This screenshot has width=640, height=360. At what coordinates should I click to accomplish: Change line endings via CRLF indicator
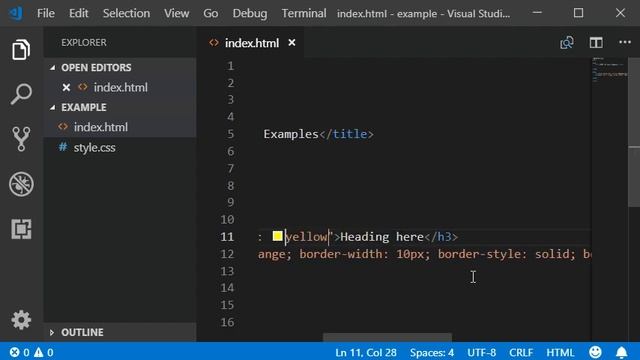521,352
